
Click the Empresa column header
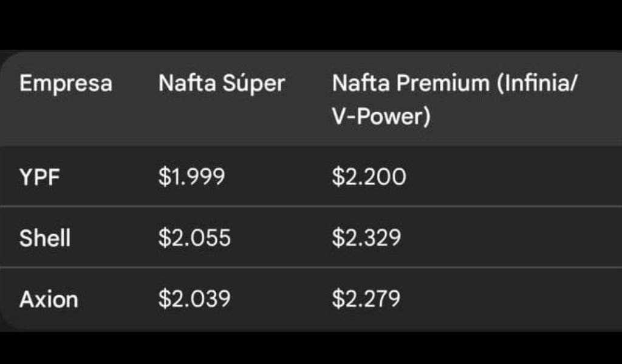[x=66, y=83]
